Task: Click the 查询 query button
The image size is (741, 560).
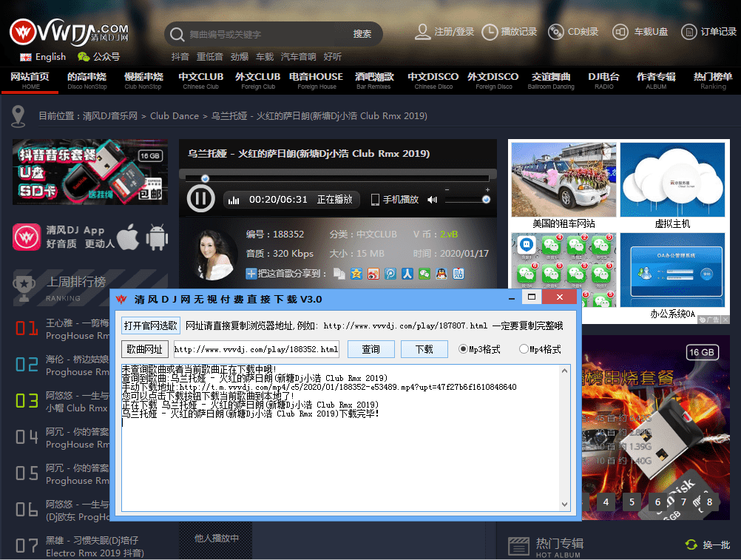Action: coord(370,349)
